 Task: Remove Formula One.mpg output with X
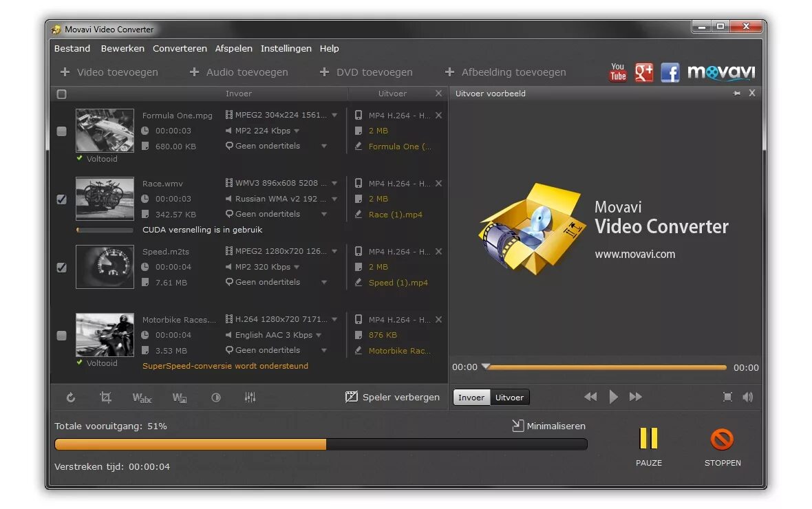(438, 115)
